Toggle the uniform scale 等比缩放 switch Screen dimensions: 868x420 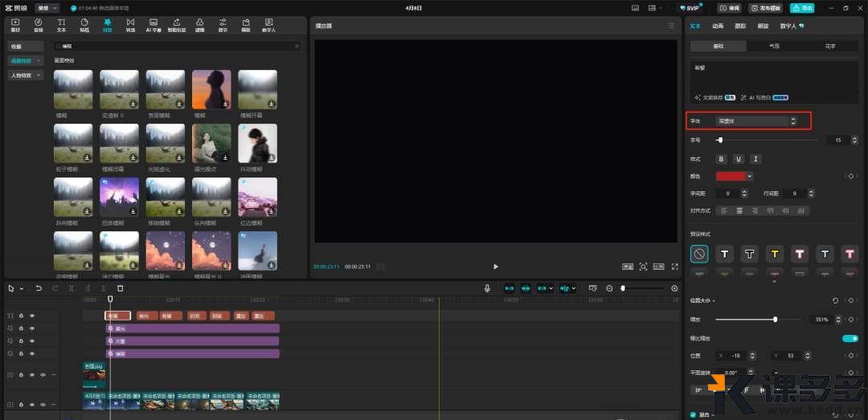[x=850, y=338]
